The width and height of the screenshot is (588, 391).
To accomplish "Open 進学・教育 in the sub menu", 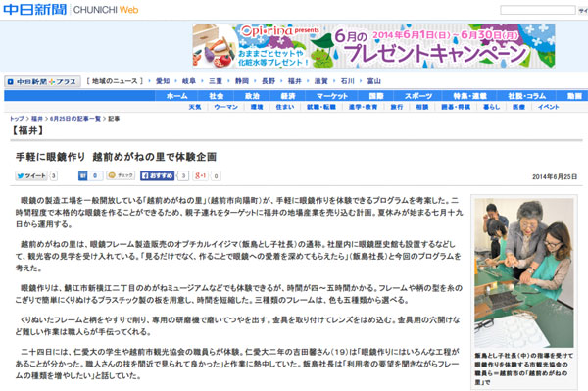I will click(363, 107).
